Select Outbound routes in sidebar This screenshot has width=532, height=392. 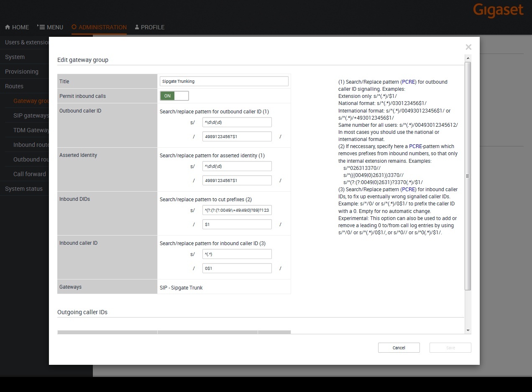[31, 159]
